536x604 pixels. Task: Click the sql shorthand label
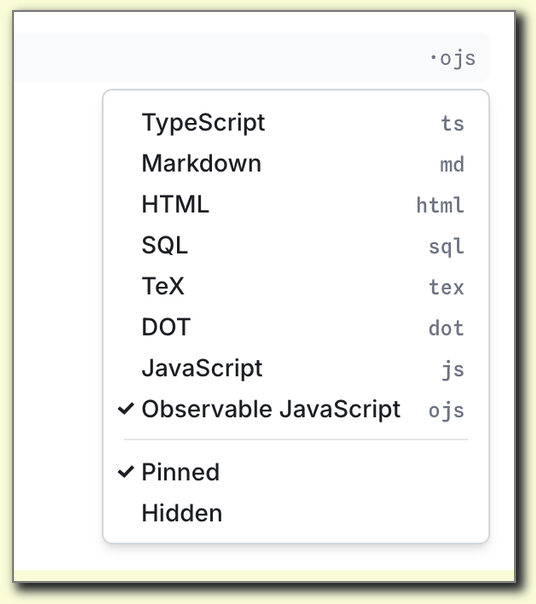[447, 247]
